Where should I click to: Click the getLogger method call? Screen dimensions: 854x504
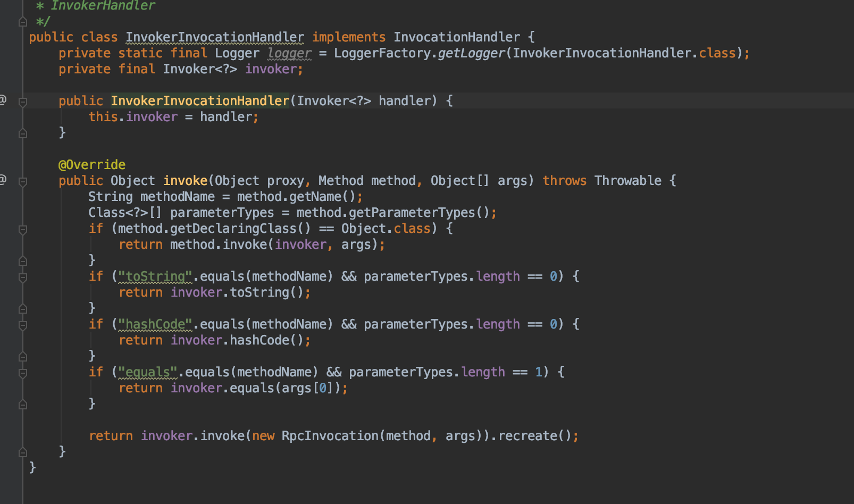pyautogui.click(x=472, y=53)
